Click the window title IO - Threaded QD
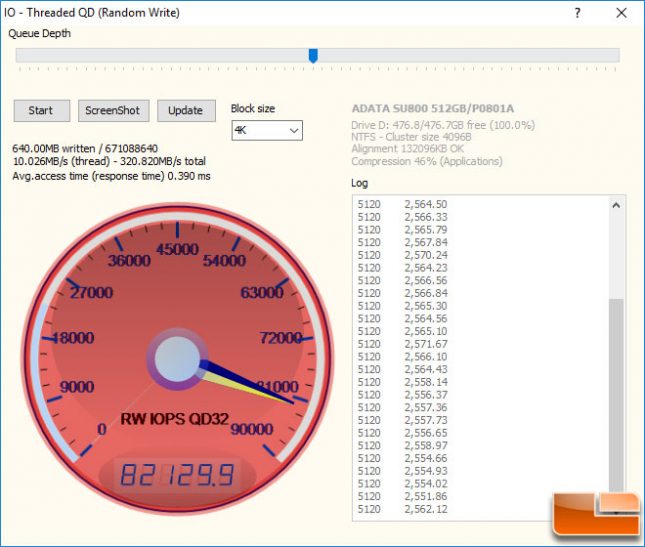Image resolution: width=645 pixels, height=547 pixels. pos(92,13)
